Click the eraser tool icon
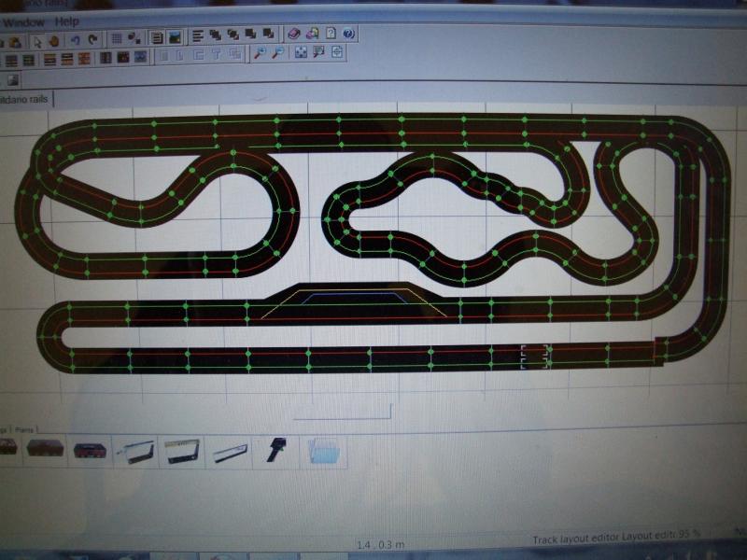 pyautogui.click(x=293, y=35)
